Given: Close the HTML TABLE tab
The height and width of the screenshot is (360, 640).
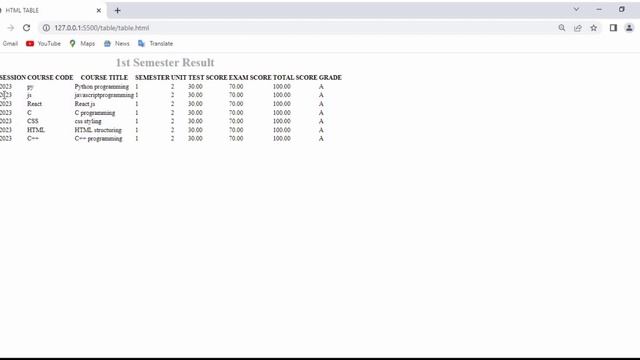Looking at the screenshot, I should 99,11.
